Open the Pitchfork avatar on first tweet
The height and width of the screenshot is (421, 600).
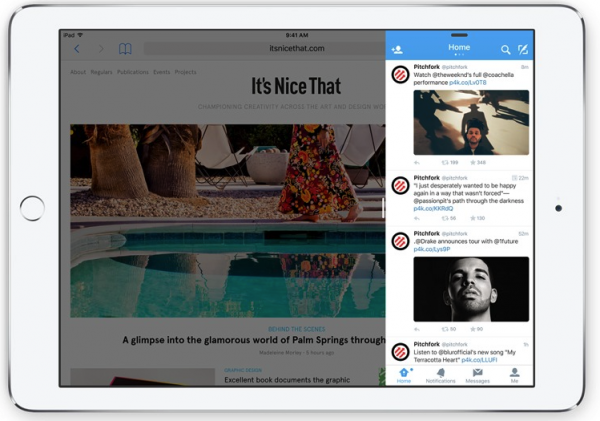coord(400,75)
